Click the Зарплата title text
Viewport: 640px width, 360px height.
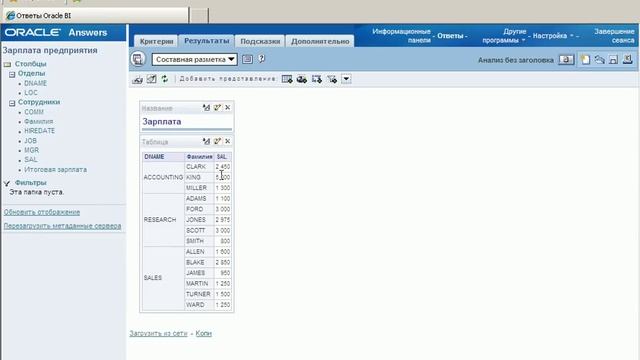pyautogui.click(x=162, y=122)
